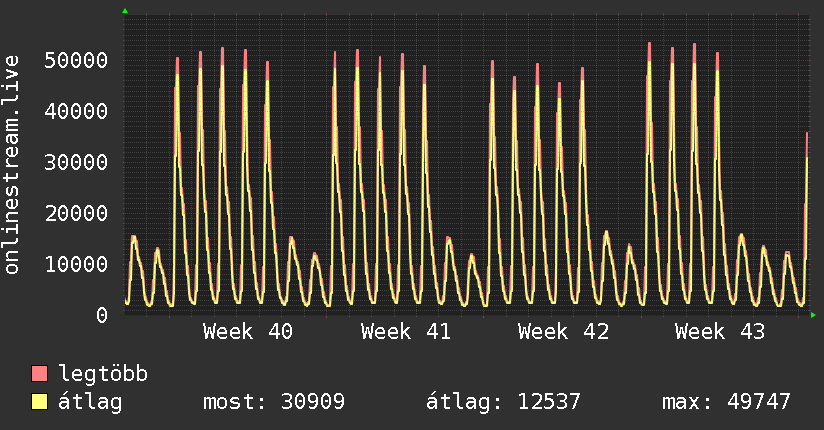The image size is (824, 430).
Task: Click the 10000 y-axis label
Action: point(76,264)
